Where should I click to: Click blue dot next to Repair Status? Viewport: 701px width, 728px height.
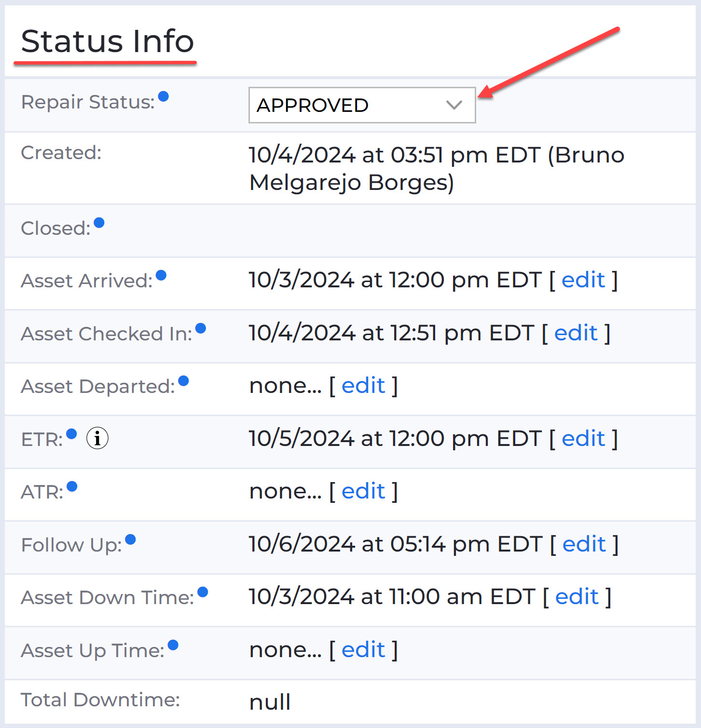coord(164,96)
